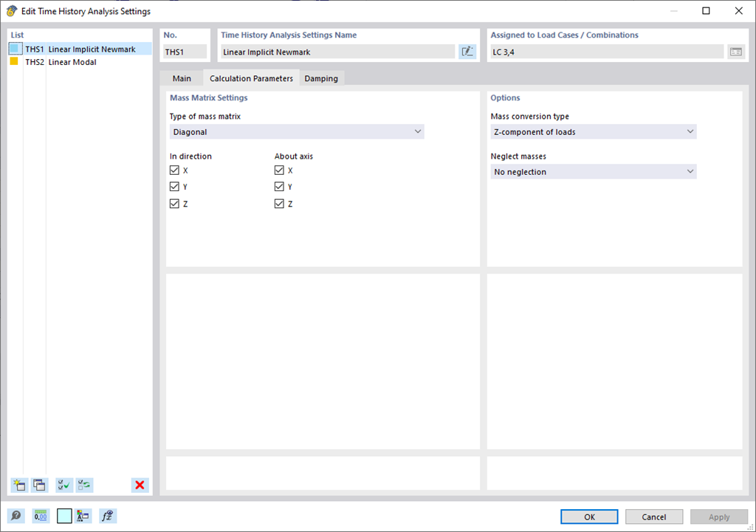The image size is (756, 532).
Task: Close the Edit Time History Analysis Settings dialog
Action: 738,10
